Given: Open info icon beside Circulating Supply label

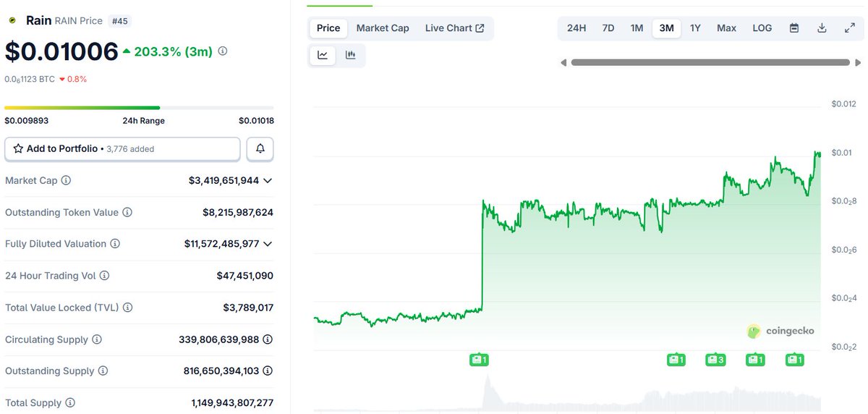Looking at the screenshot, I should [97, 339].
